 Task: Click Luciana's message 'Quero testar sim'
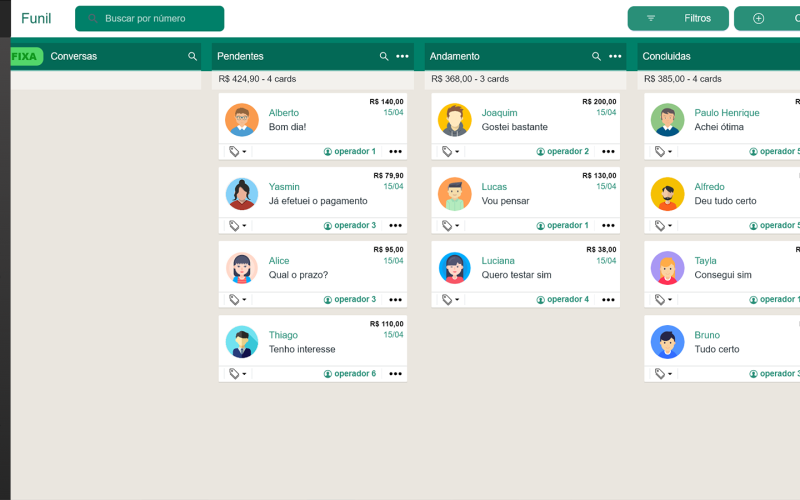pos(516,275)
